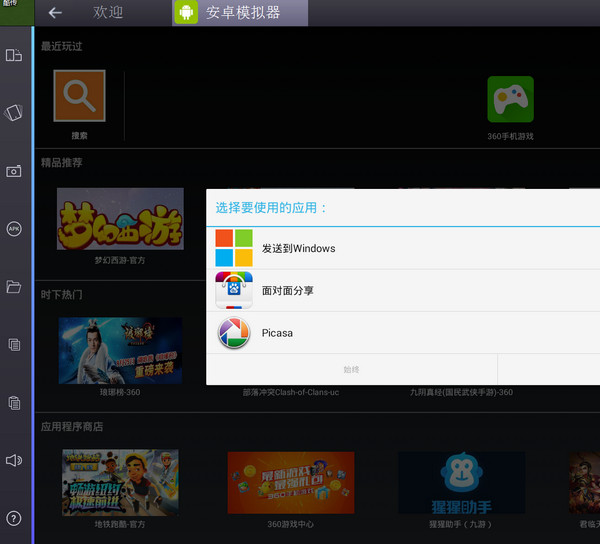
Task: Switch to the 欢迎 tab
Action: point(108,13)
